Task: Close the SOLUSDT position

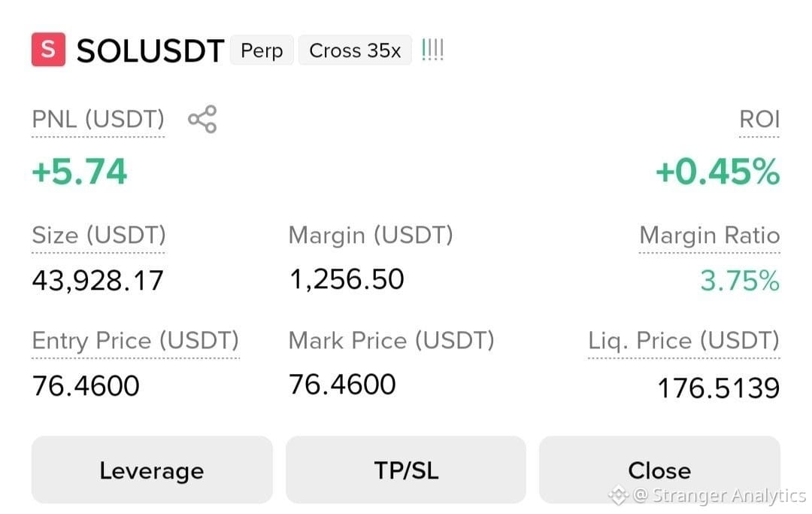Action: tap(660, 470)
